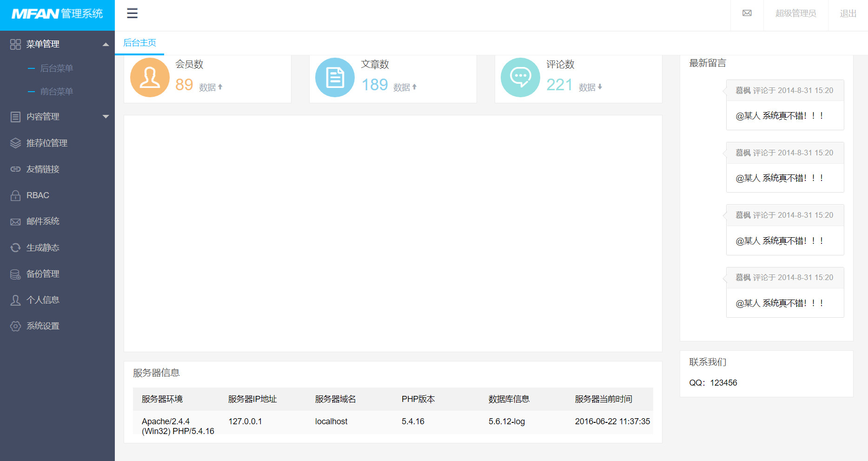Switch to the 后台主页 tab
This screenshot has width=868, height=461.
[139, 43]
